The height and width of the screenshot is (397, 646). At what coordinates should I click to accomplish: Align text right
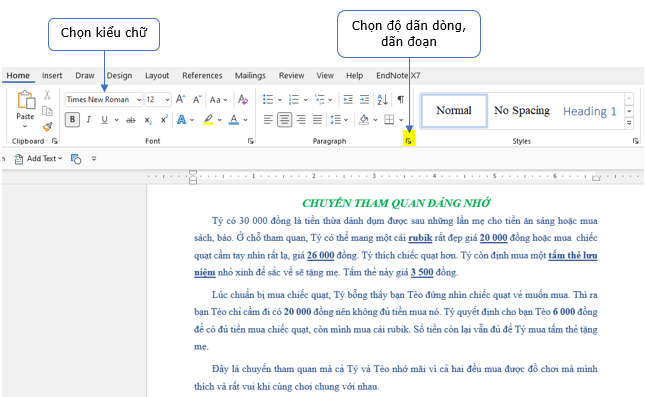301,120
